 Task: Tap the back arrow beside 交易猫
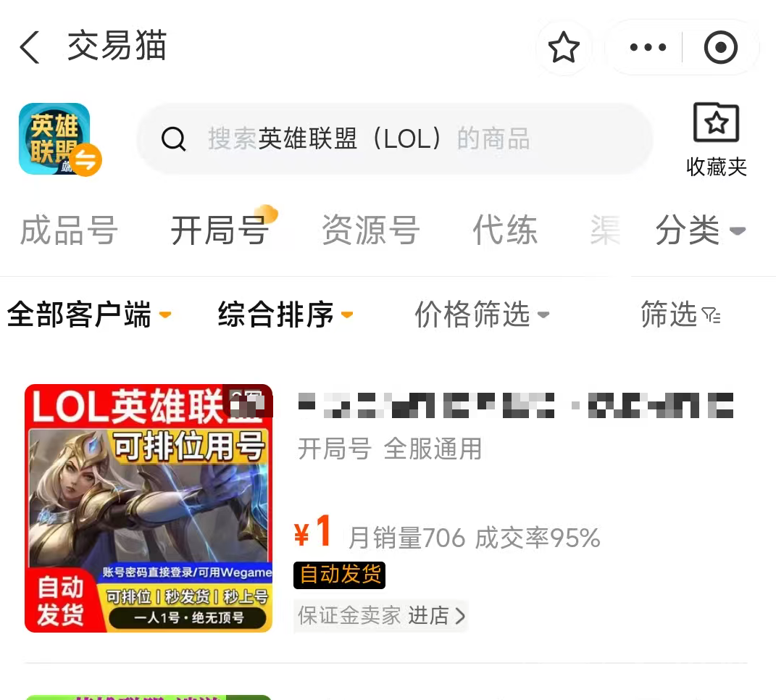click(x=30, y=47)
